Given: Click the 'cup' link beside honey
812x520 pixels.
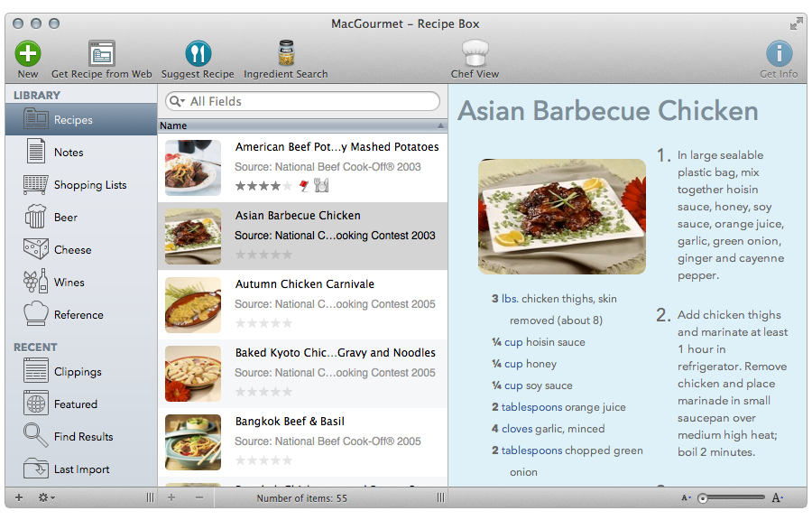Looking at the screenshot, I should [x=513, y=364].
